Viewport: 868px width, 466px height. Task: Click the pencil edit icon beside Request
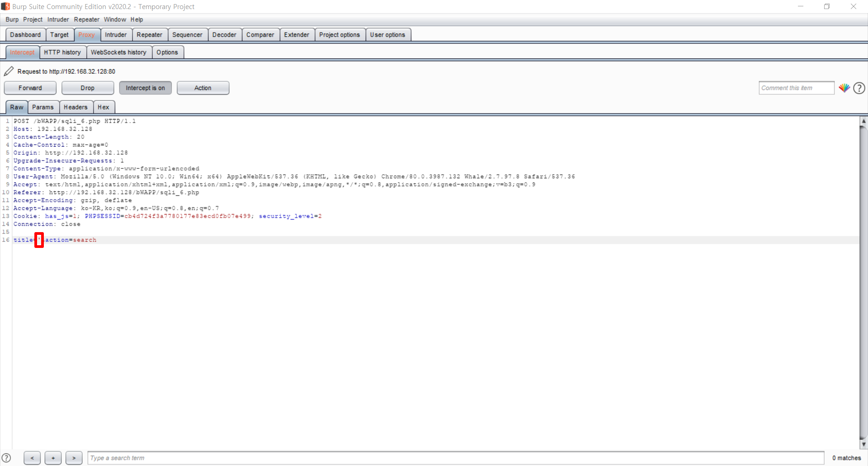click(9, 71)
